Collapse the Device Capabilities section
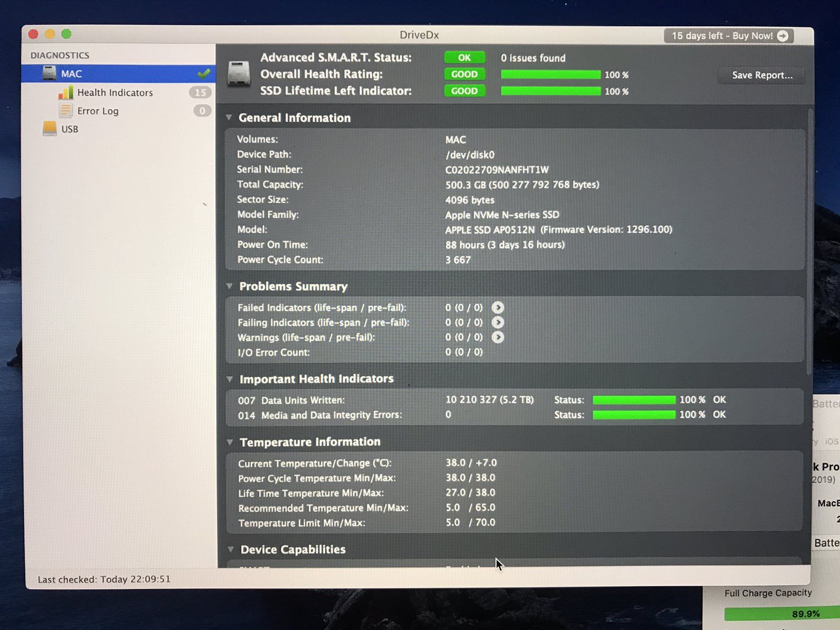This screenshot has height=630, width=840. tap(230, 549)
